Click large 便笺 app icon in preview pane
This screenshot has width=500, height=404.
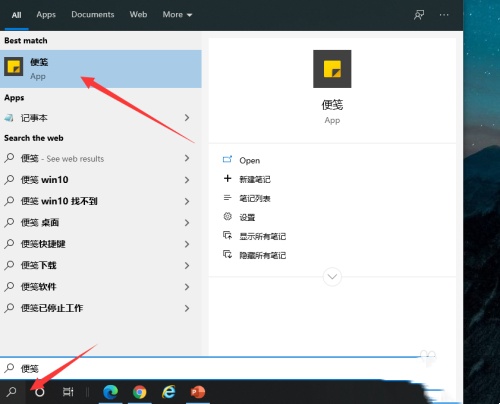(332, 69)
